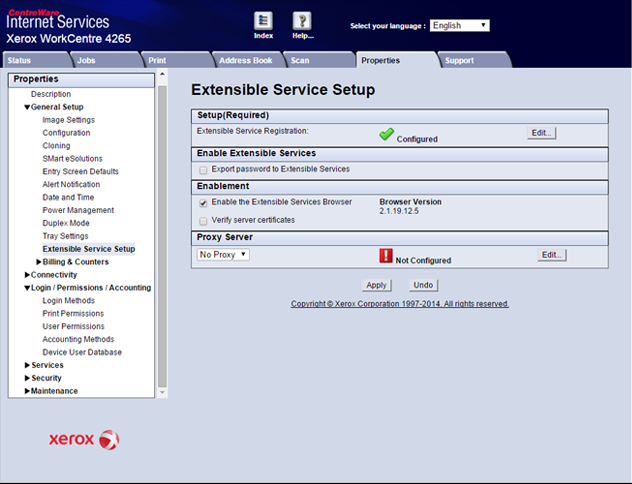Image resolution: width=632 pixels, height=484 pixels.
Task: Click Edit for Extensible Service Registration
Action: (x=541, y=133)
